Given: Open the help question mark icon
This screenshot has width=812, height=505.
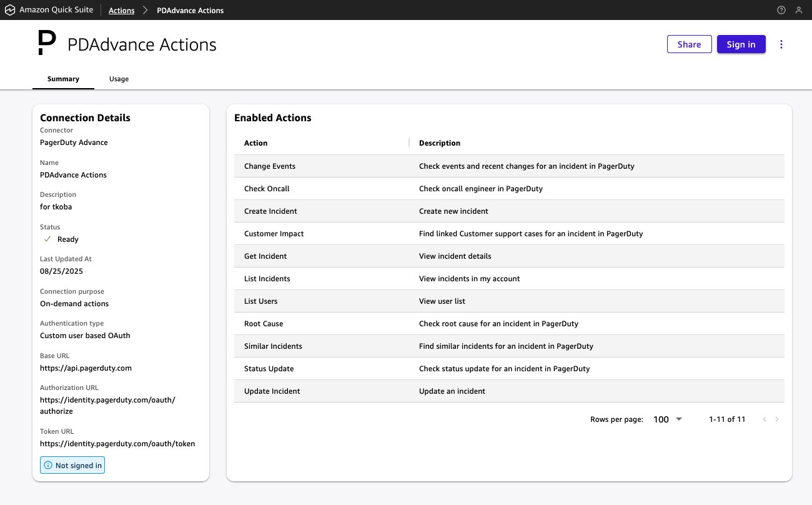Looking at the screenshot, I should pyautogui.click(x=781, y=10).
